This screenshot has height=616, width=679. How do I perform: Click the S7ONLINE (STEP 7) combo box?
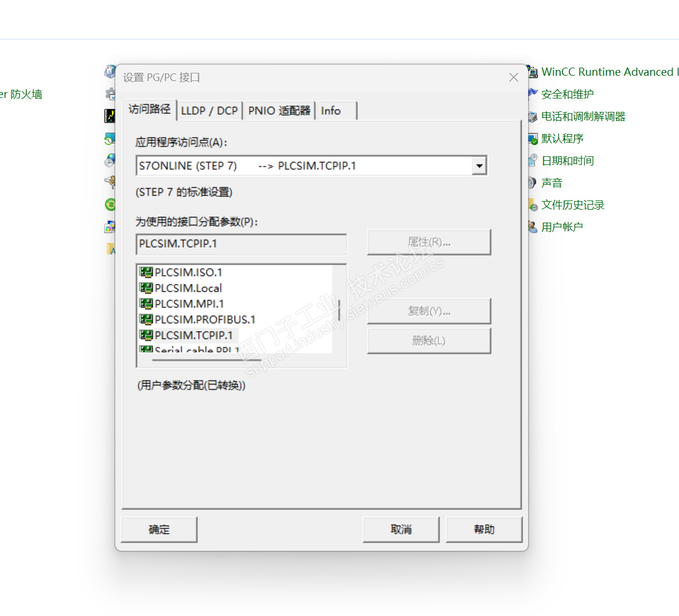[x=311, y=166]
